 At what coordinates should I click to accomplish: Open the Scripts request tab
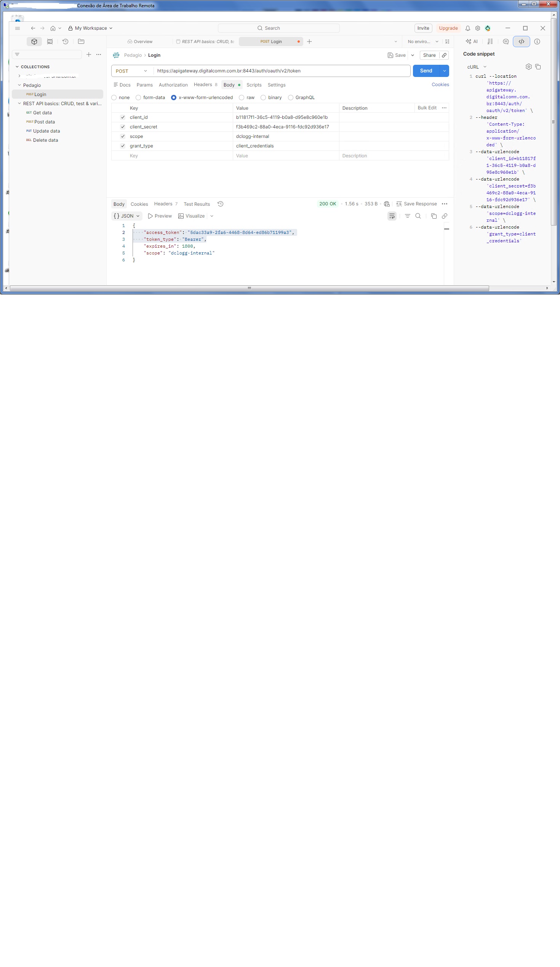pos(254,85)
